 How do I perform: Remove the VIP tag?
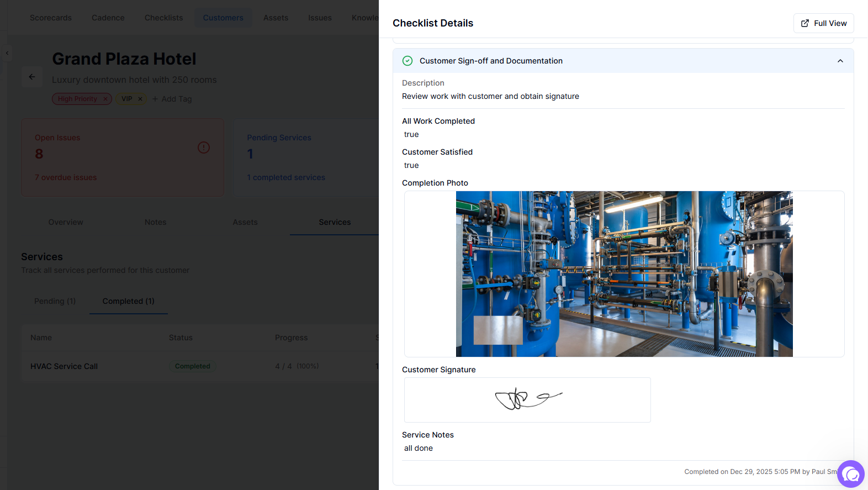click(140, 99)
